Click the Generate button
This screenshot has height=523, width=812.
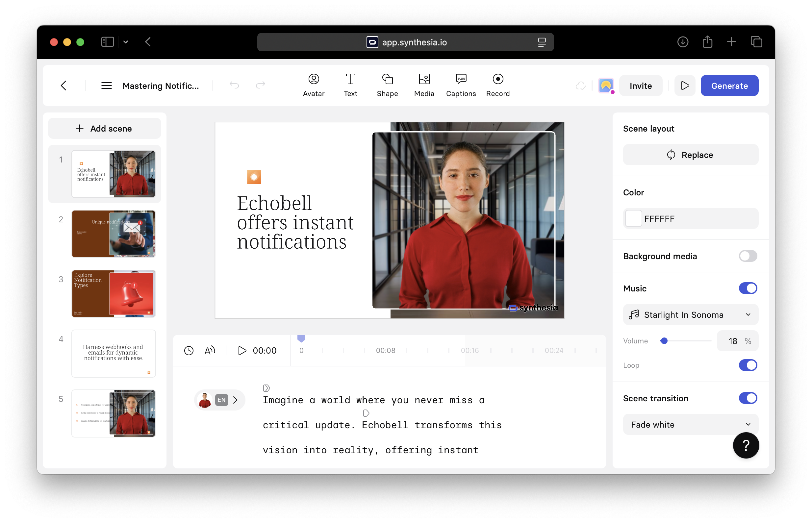(x=729, y=86)
